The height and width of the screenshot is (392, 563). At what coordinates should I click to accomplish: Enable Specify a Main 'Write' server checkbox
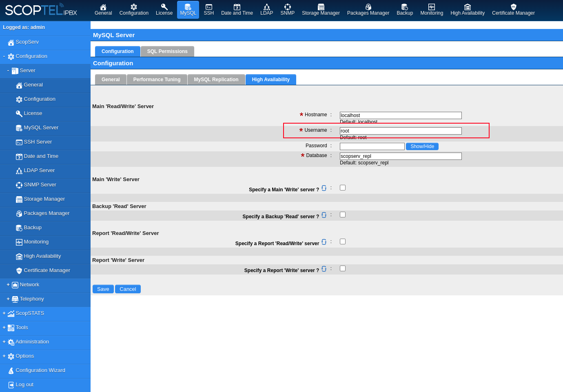coord(343,188)
